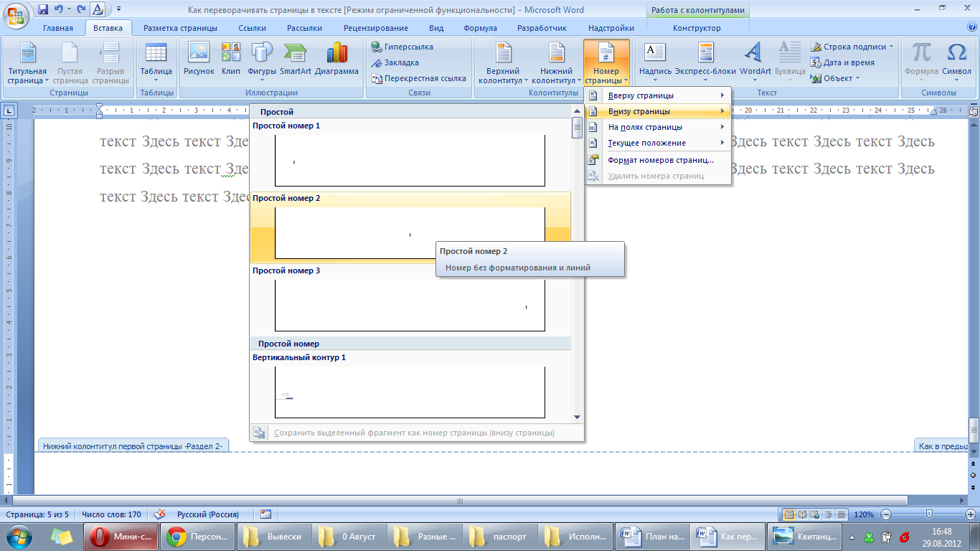This screenshot has height=551, width=980.
Task: Expand the Вверху страницы submenu
Action: coord(657,95)
